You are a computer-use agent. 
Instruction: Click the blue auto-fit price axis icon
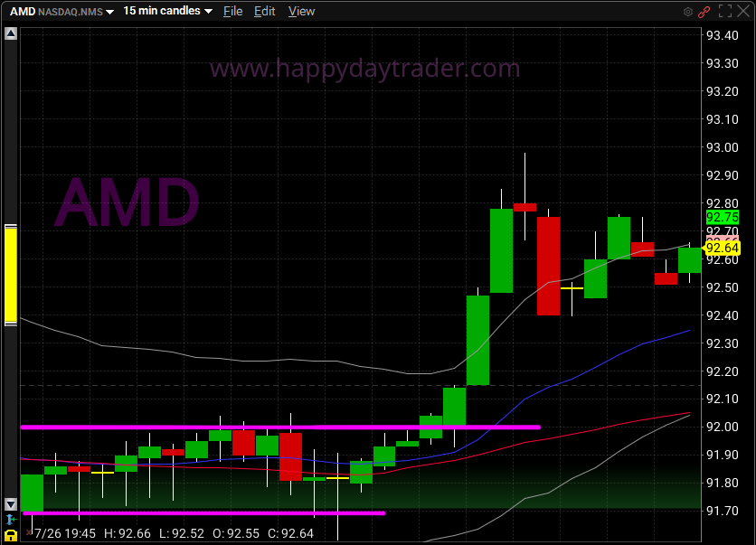click(x=11, y=520)
